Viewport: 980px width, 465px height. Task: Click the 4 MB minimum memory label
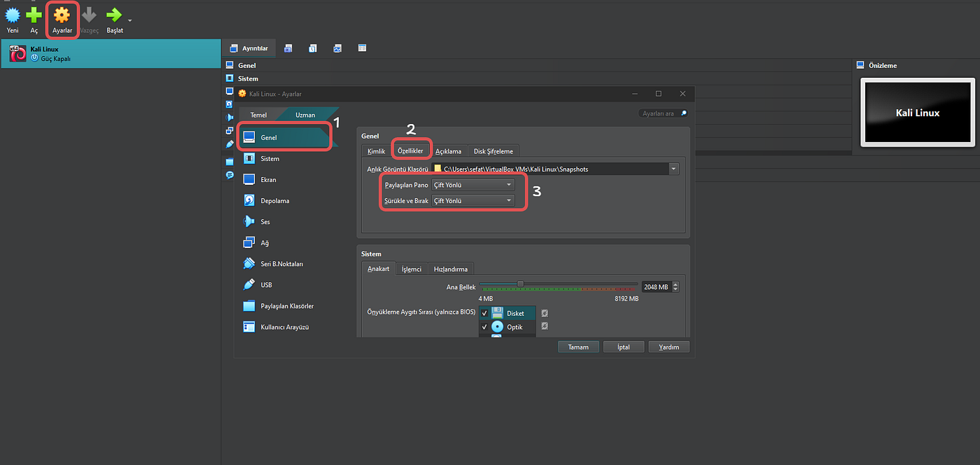[486, 298]
